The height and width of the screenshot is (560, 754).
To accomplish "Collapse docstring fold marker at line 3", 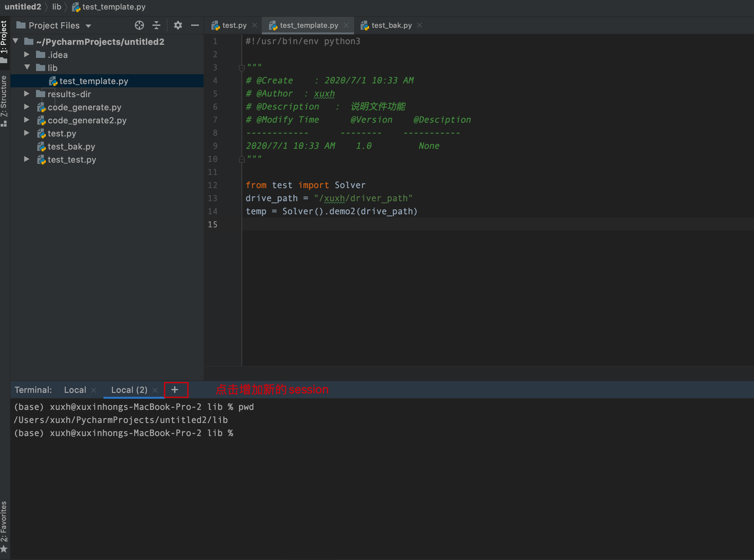I will point(242,68).
